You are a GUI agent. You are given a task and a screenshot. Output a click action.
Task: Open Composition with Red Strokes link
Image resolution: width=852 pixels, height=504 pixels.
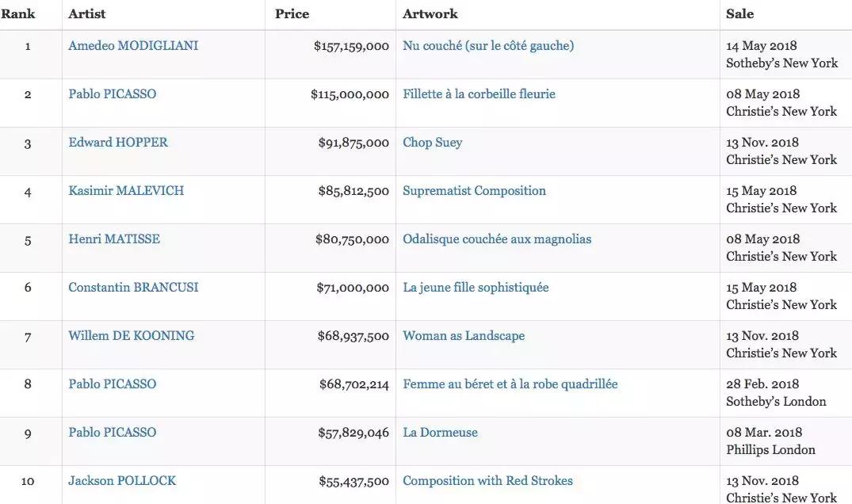click(x=487, y=481)
